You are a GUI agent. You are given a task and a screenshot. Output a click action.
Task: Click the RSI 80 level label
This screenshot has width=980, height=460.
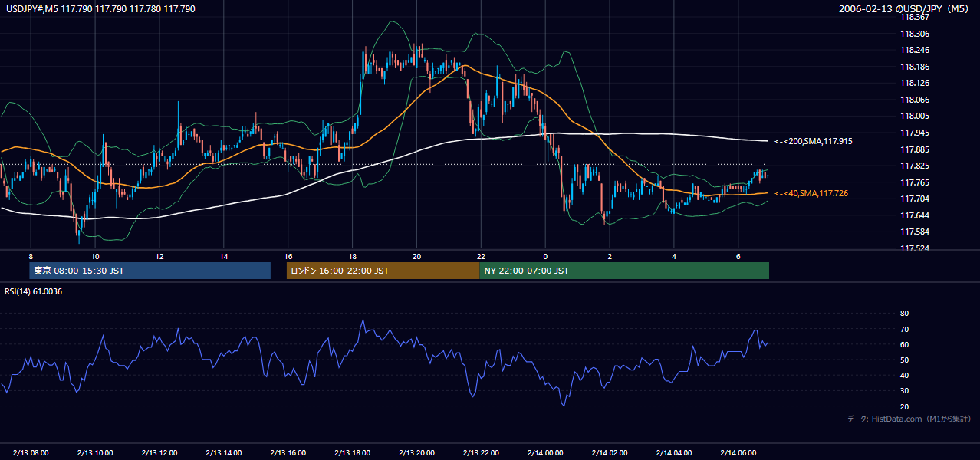pyautogui.click(x=904, y=314)
